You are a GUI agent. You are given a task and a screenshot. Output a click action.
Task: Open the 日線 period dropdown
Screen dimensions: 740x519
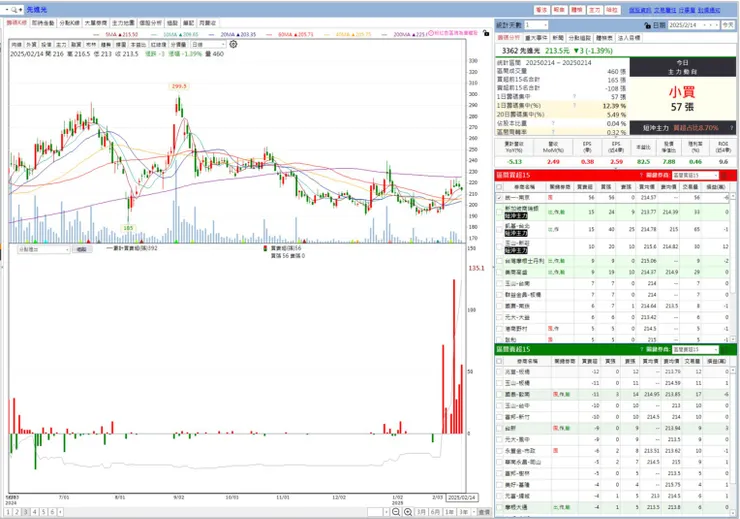[208, 44]
